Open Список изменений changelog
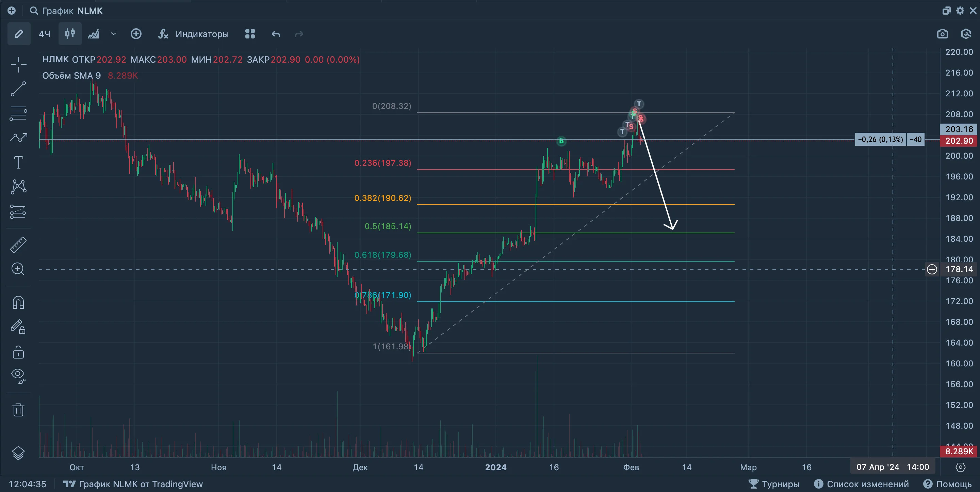Viewport: 980px width, 492px height. pos(861,484)
